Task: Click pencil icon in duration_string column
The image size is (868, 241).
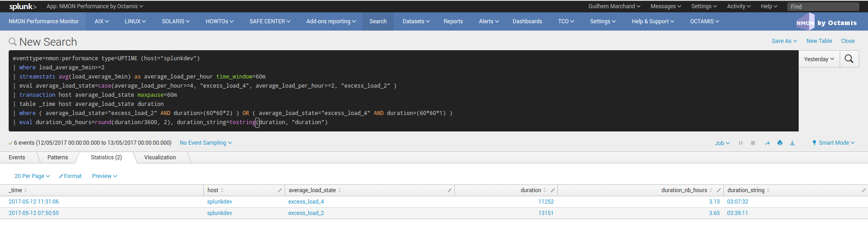Action: coord(863,190)
